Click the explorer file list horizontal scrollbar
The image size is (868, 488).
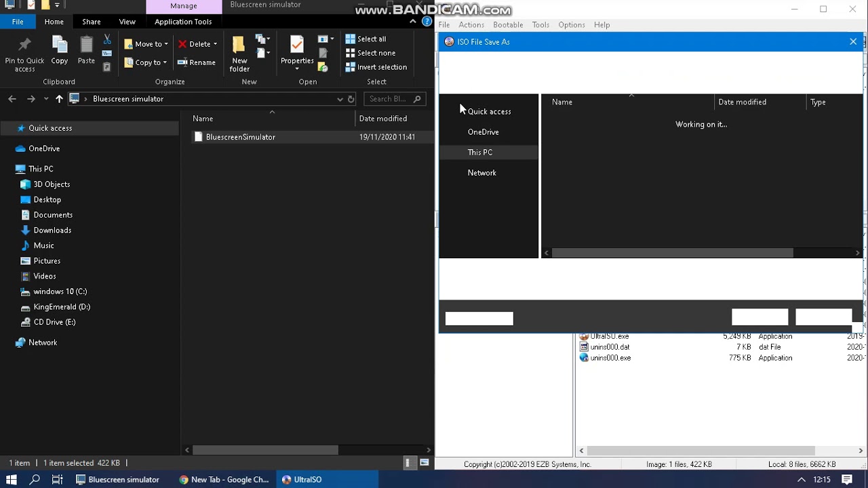tap(265, 450)
